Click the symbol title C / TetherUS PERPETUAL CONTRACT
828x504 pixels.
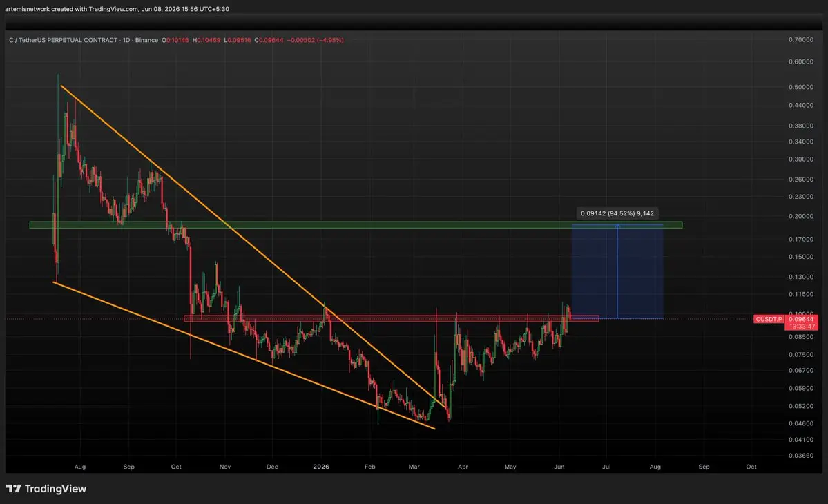pyautogui.click(x=63, y=40)
